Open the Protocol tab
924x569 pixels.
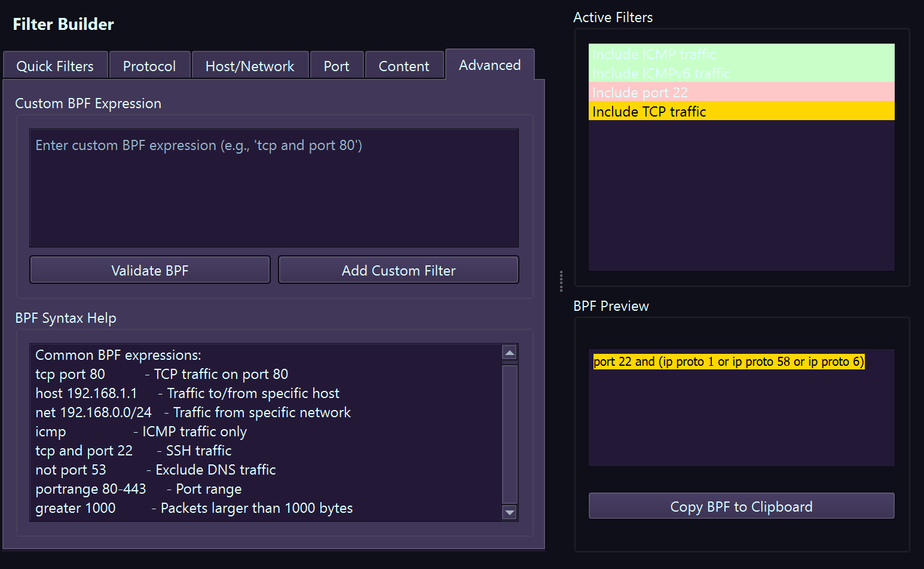pyautogui.click(x=149, y=65)
